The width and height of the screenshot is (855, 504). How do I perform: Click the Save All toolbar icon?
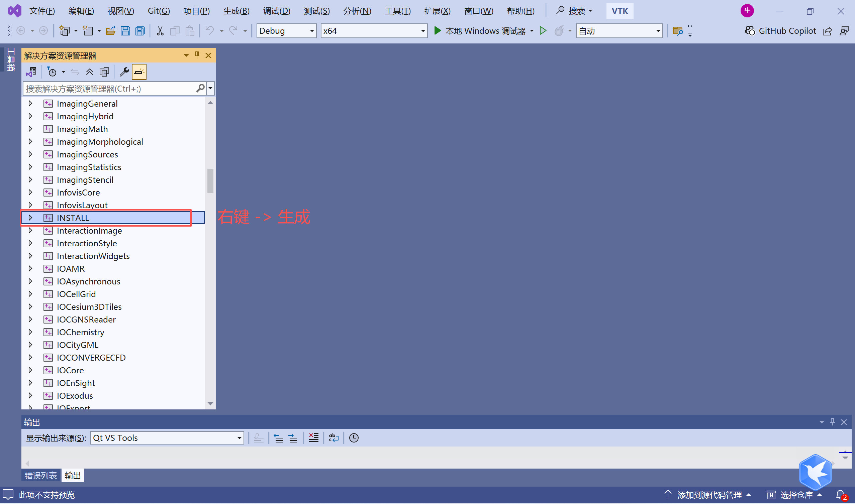click(x=140, y=31)
